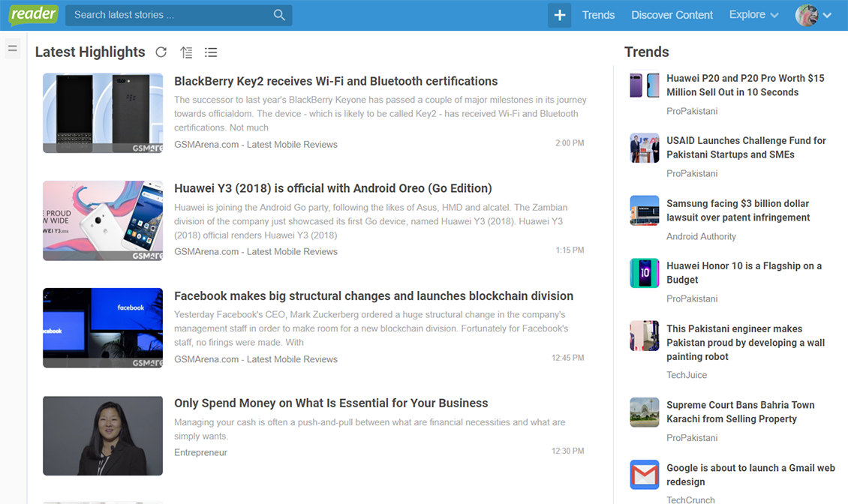The image size is (848, 504).
Task: Click the painting robot trend thumbnail
Action: 645,336
